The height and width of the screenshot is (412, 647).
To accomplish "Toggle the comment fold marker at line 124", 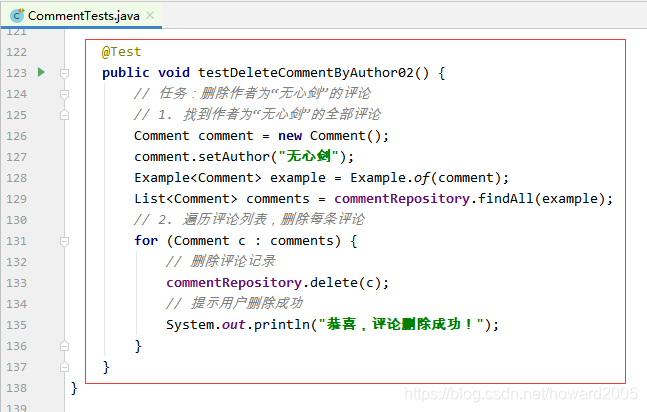I will tap(64, 95).
